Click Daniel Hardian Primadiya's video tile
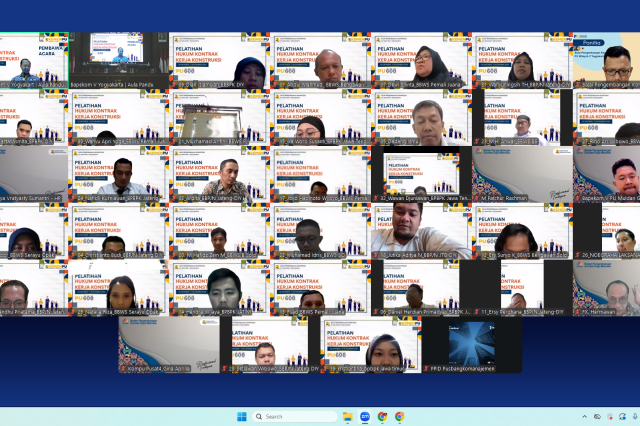Image resolution: width=640 pixels, height=426 pixels. pyautogui.click(x=420, y=288)
